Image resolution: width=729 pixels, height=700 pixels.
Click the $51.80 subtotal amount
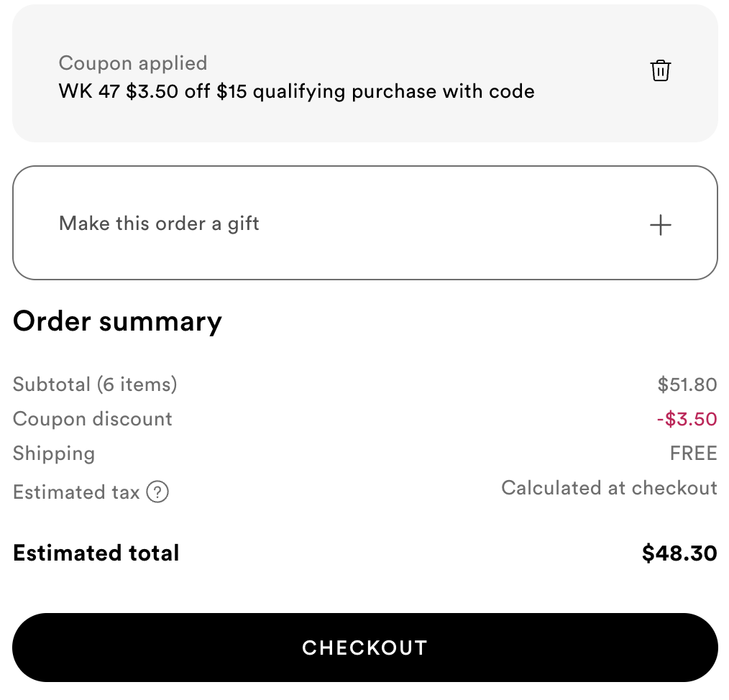click(687, 384)
